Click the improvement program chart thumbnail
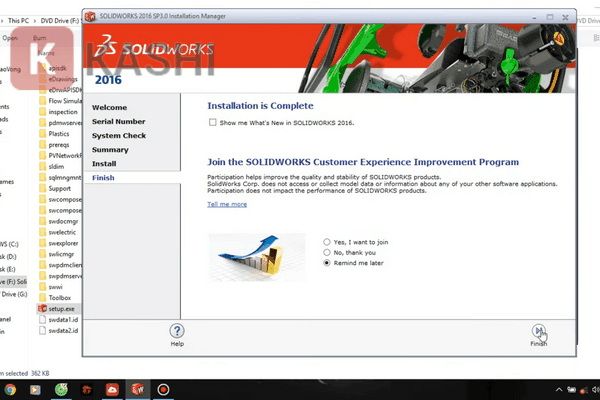Screen dimensions: 600x400 click(257, 257)
